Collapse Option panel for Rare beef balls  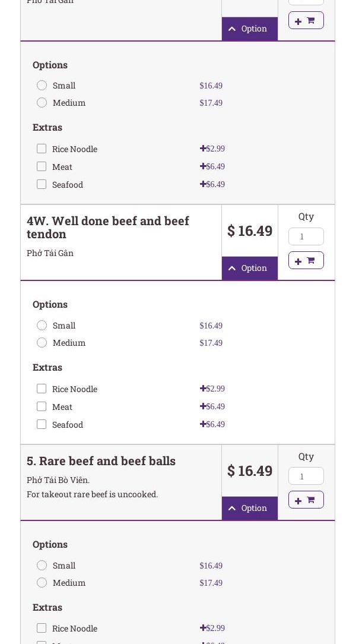249,509
